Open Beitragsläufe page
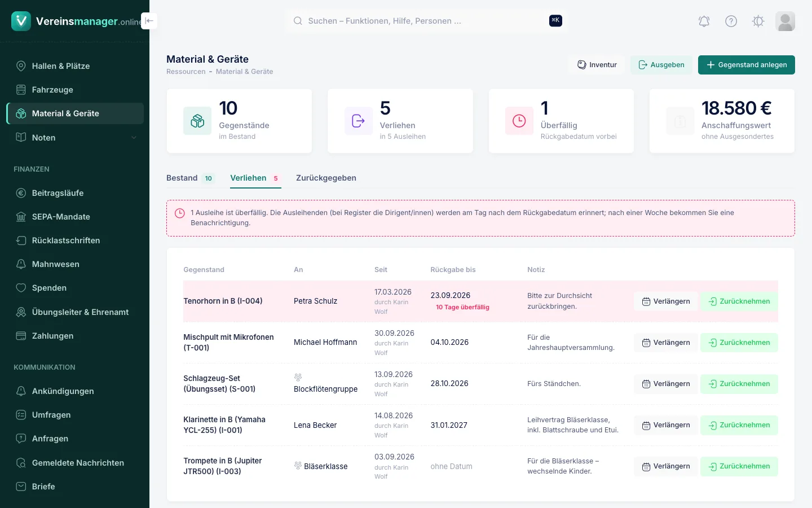The height and width of the screenshot is (508, 812). [75, 193]
